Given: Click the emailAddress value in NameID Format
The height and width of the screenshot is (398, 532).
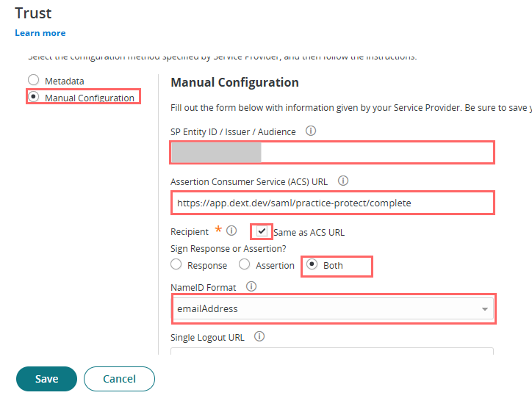Looking at the screenshot, I should pos(208,309).
